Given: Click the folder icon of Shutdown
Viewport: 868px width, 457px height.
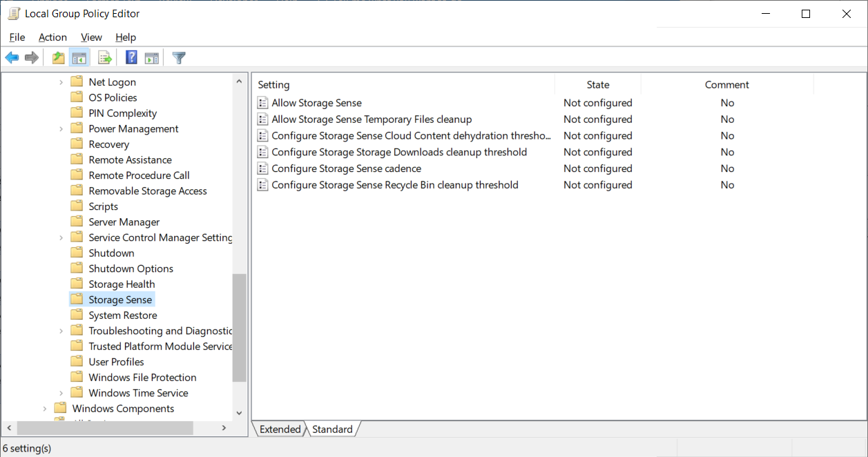Looking at the screenshot, I should [77, 253].
